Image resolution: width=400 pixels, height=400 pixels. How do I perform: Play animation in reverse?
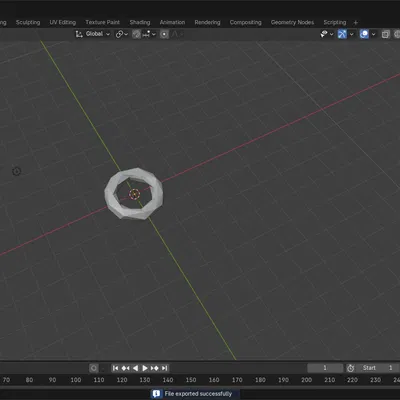point(135,368)
